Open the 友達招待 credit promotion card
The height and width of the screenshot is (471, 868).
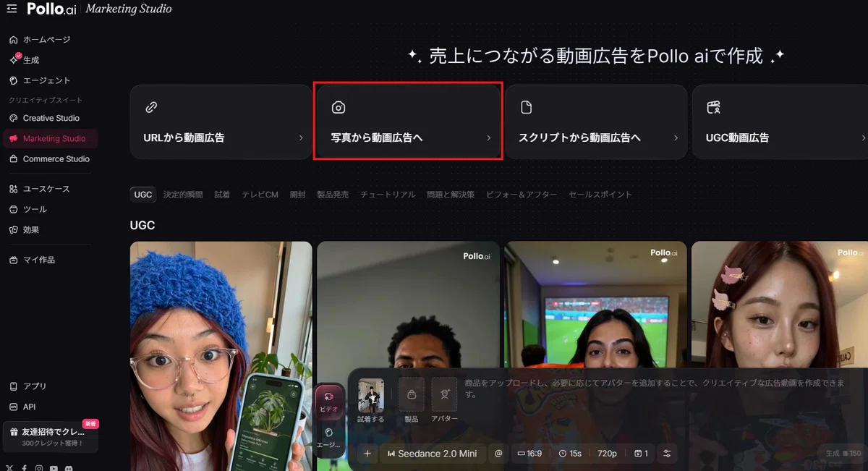51,436
